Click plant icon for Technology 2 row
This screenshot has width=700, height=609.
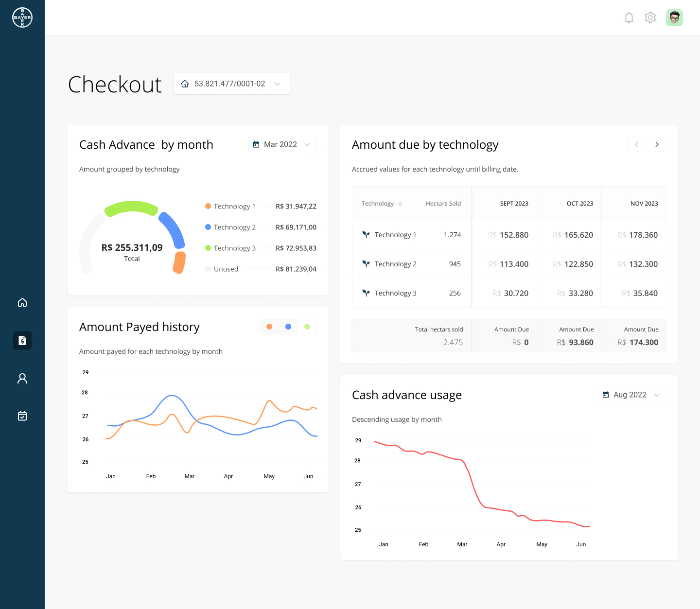pos(366,264)
